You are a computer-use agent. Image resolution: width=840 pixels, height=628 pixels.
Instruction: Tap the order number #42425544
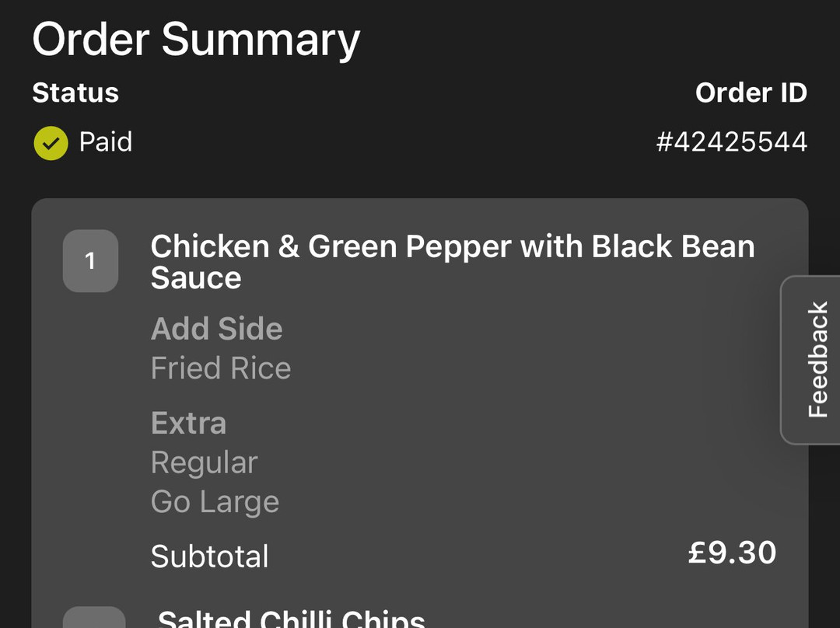tap(731, 142)
